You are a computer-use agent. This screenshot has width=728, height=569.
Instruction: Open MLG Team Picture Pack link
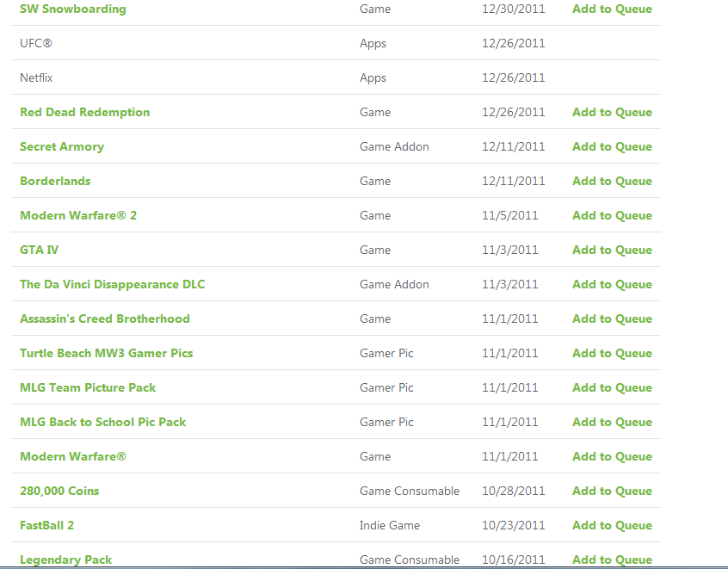88,387
